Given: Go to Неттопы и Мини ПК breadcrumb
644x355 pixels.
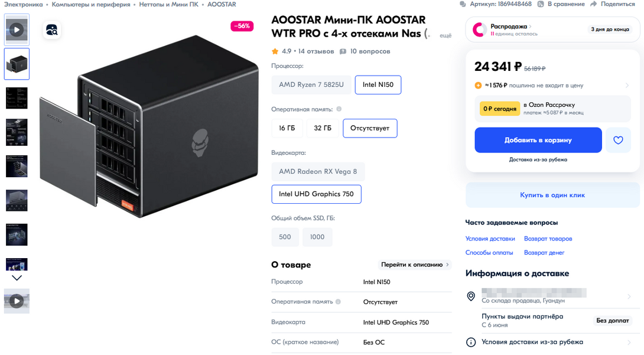Looking at the screenshot, I should click(x=168, y=4).
